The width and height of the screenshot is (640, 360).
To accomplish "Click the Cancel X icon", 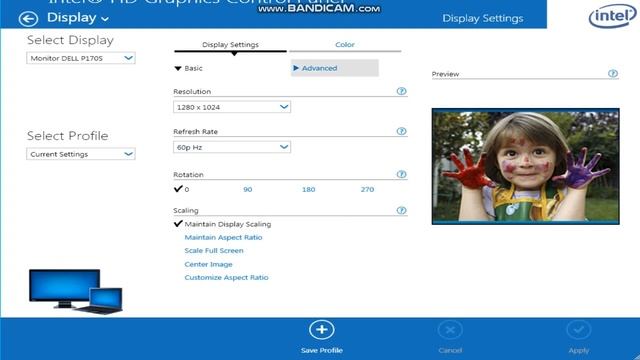I will pyautogui.click(x=450, y=330).
